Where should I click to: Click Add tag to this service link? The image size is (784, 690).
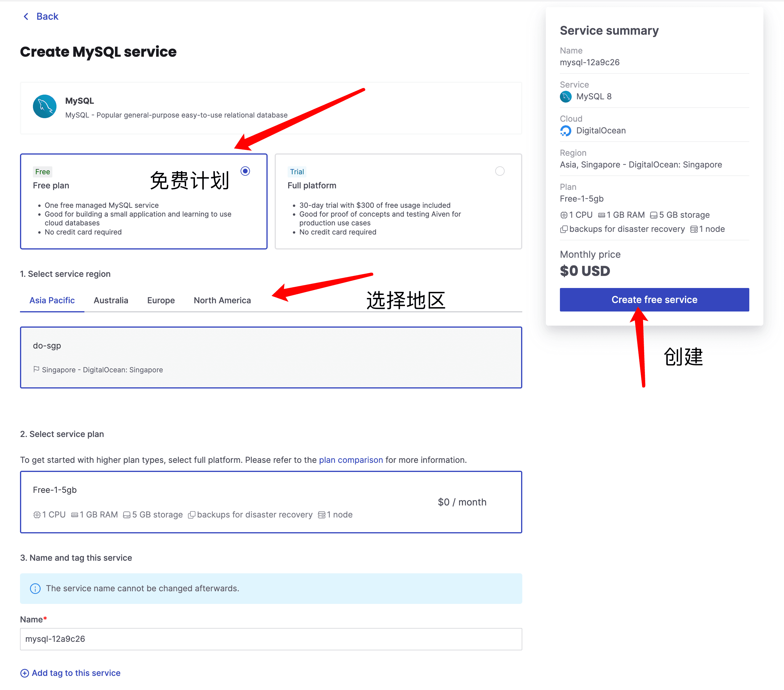[76, 673]
